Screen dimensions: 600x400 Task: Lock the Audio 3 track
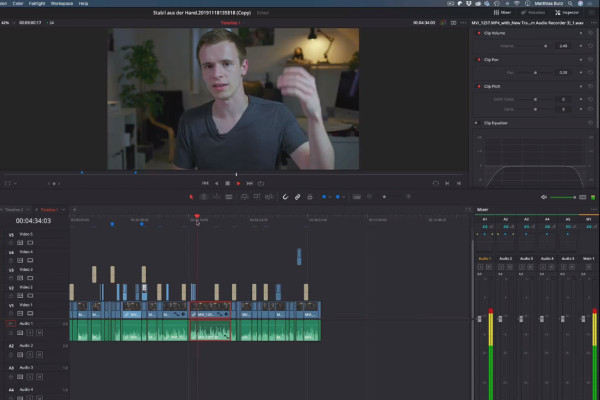coord(11,377)
